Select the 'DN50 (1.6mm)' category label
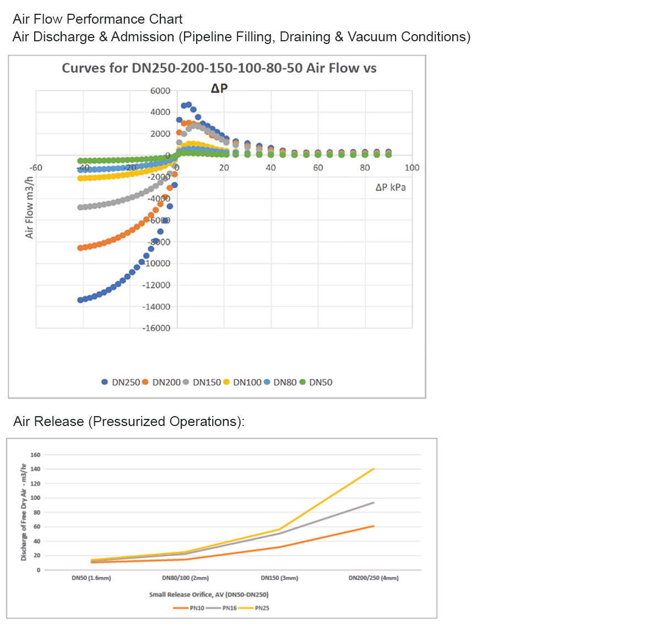661x644 pixels. 91,578
